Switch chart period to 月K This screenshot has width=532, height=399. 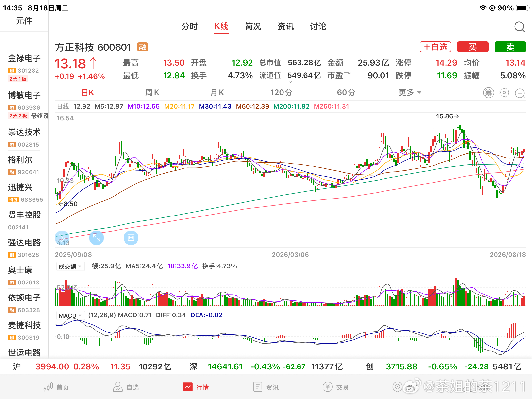(x=217, y=93)
